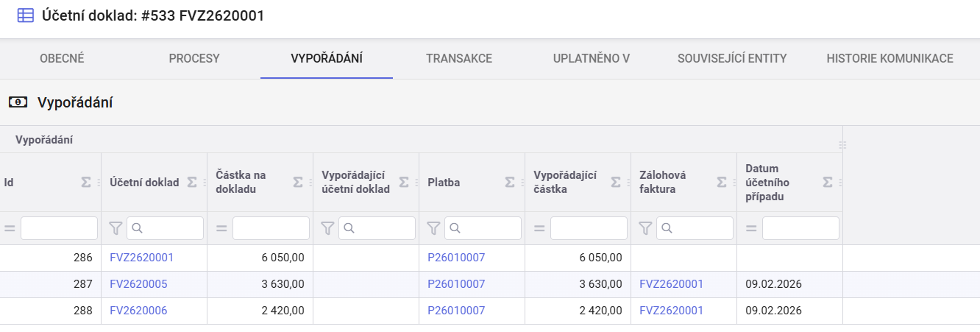
Task: Click column chooser grip at table corner
Action: [842, 145]
